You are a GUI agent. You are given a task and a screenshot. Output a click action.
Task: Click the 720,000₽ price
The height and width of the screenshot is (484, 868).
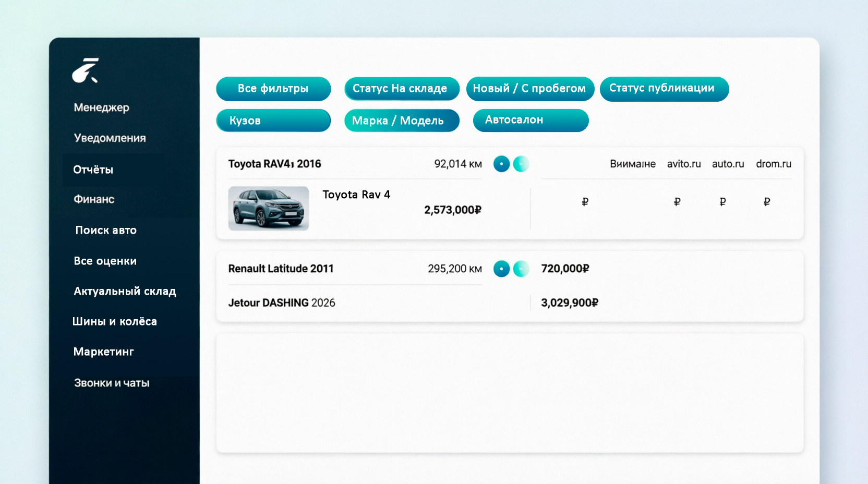coord(565,269)
